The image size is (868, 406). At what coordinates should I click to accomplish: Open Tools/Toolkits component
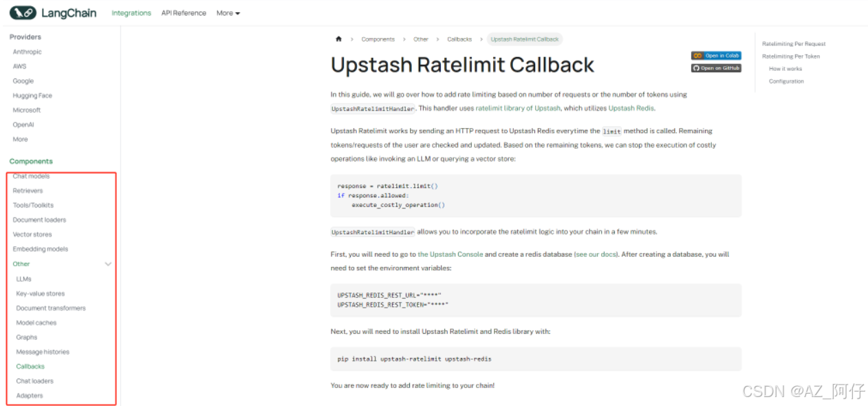point(33,205)
